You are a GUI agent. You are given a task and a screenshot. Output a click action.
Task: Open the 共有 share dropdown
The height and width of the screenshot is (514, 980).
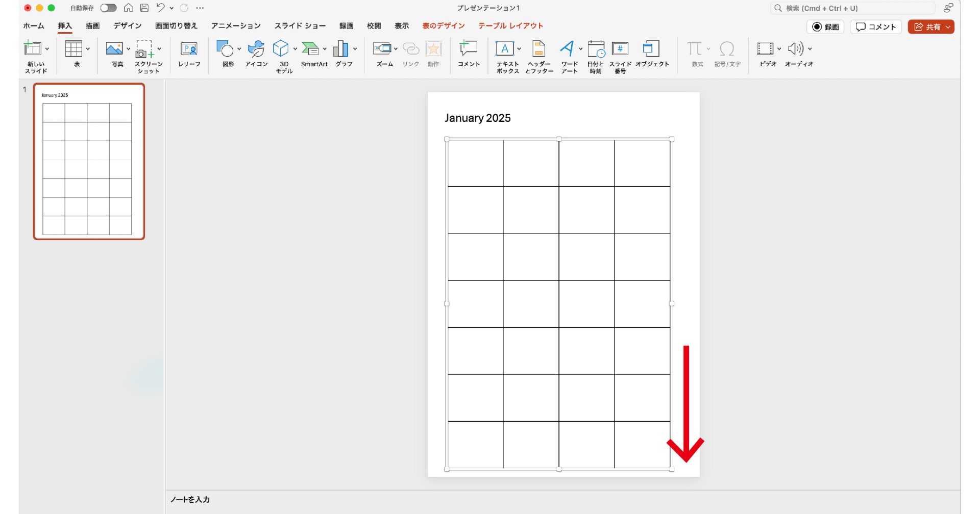click(x=948, y=27)
